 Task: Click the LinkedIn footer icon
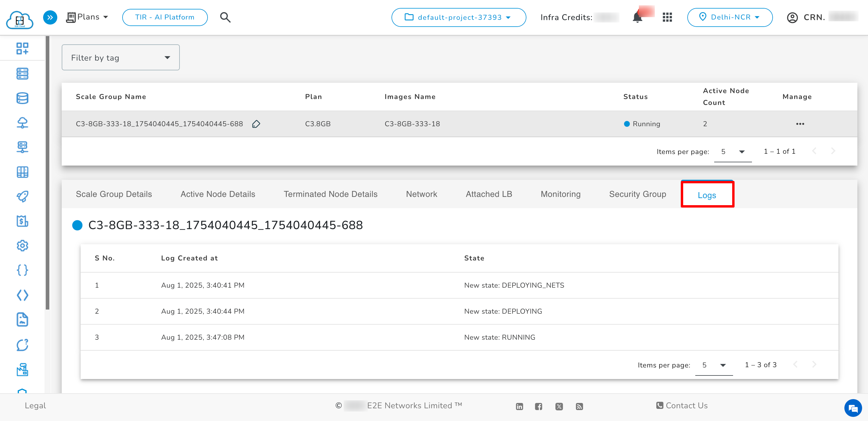(x=519, y=407)
